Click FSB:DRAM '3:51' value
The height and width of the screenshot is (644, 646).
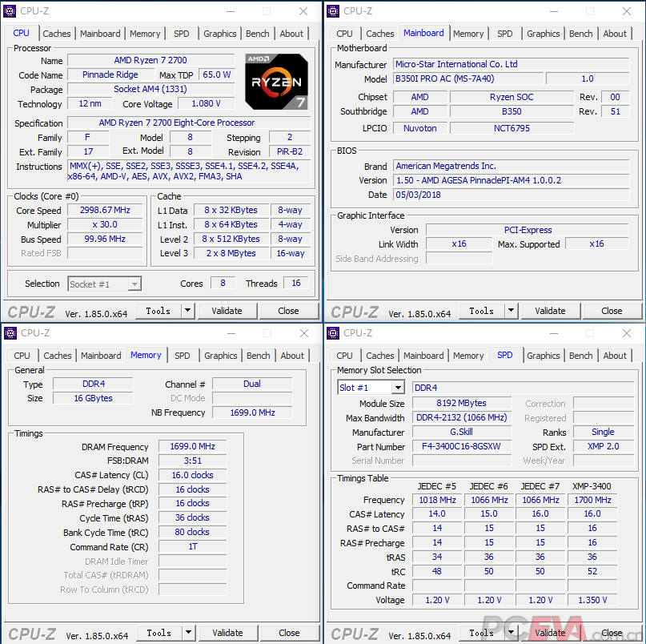pyautogui.click(x=192, y=461)
